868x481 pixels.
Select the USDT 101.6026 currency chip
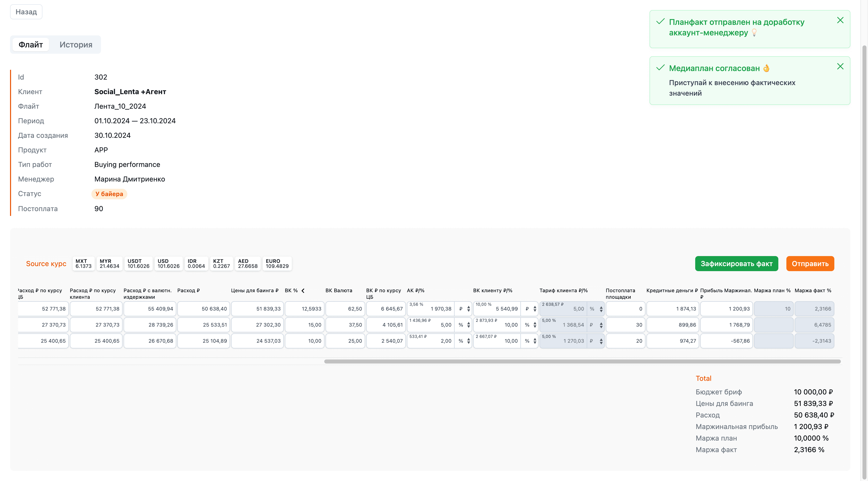click(x=138, y=263)
